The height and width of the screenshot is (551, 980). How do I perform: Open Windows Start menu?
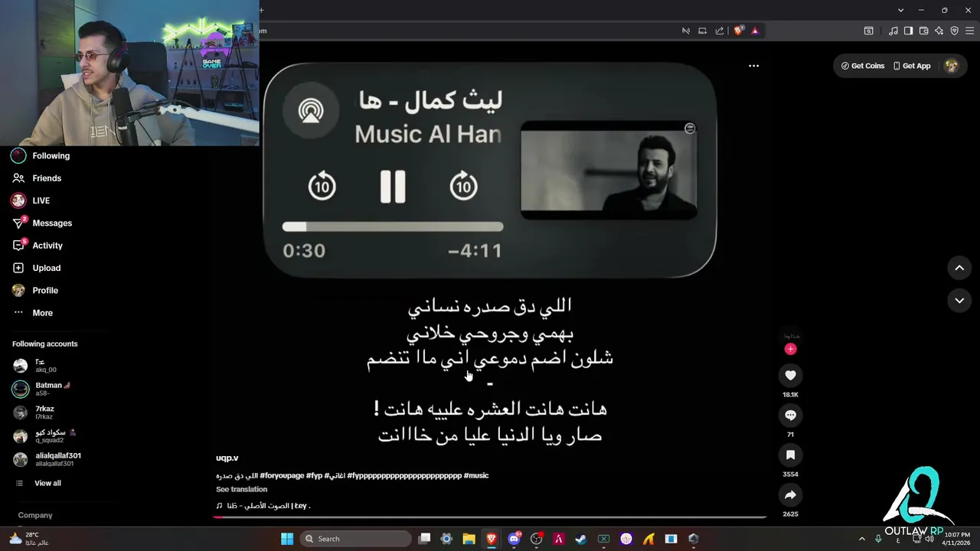287,539
